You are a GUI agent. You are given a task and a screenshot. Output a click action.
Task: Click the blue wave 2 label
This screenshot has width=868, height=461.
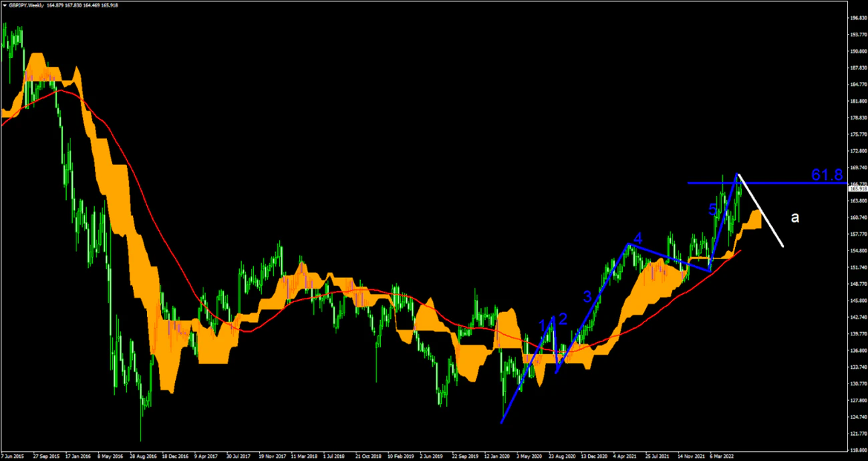click(x=563, y=319)
